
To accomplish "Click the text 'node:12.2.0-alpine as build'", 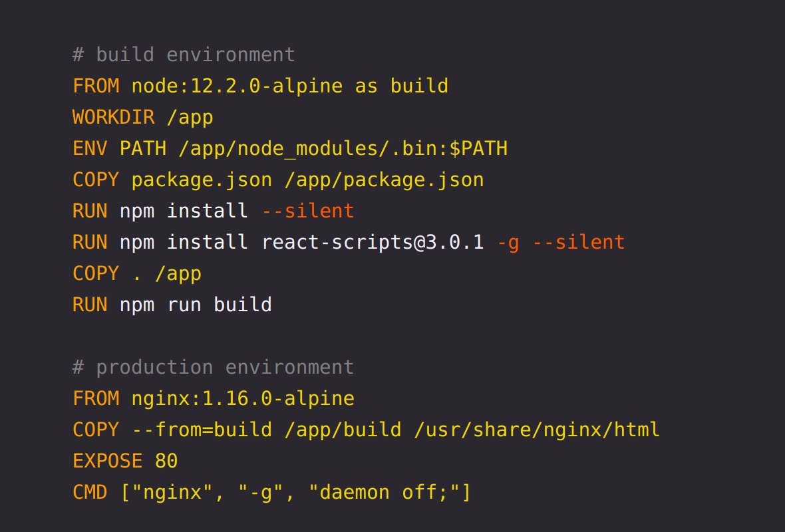I will [290, 86].
